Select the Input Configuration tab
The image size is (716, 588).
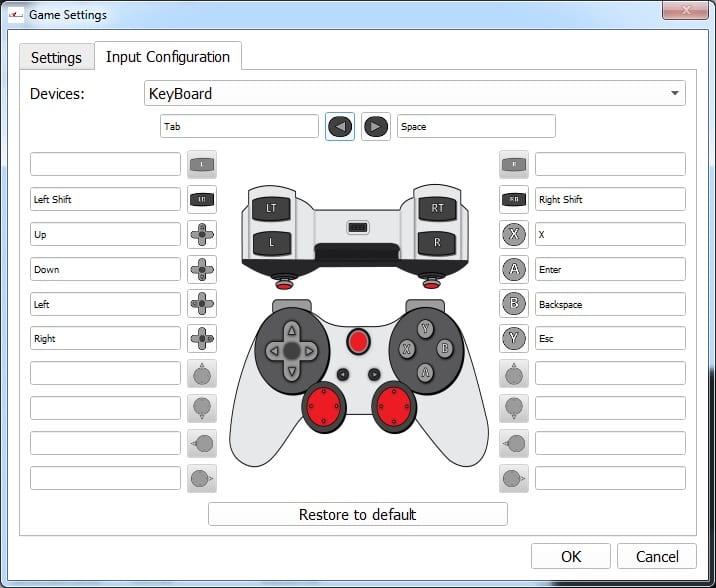click(x=168, y=57)
